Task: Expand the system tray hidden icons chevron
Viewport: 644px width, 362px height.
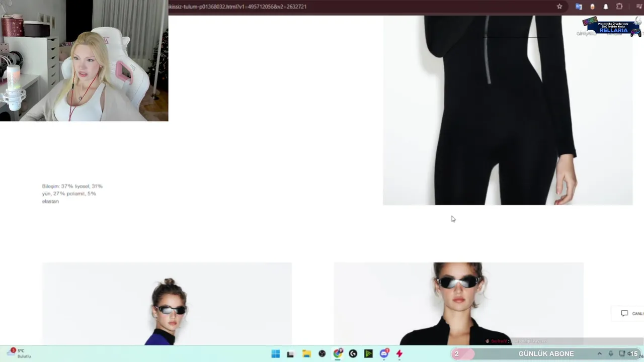Action: pyautogui.click(x=599, y=354)
